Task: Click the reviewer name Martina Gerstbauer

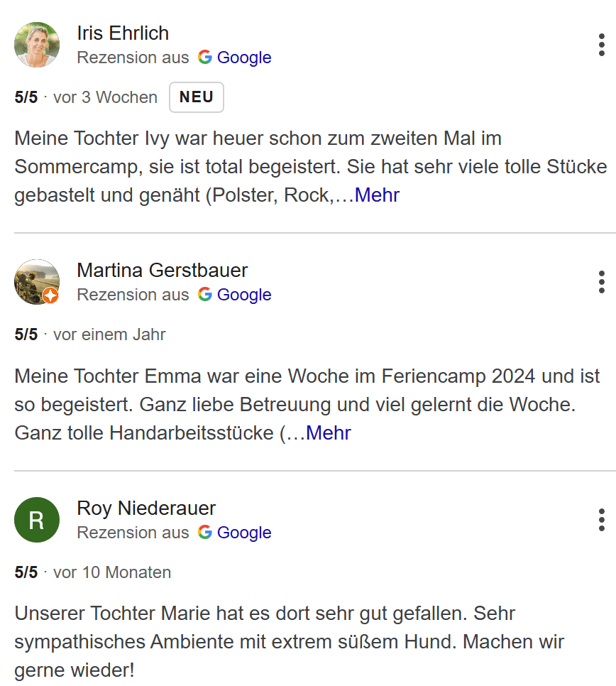Action: point(163,271)
